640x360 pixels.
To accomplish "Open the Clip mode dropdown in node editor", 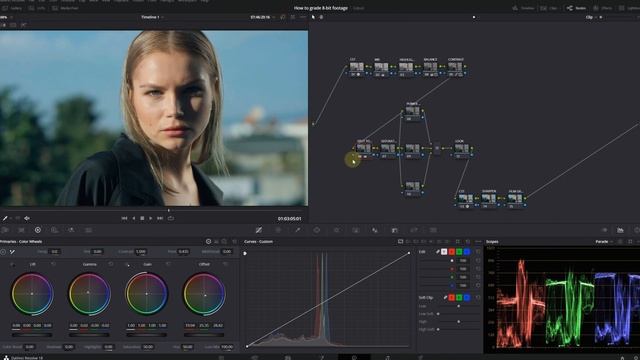I will (591, 17).
